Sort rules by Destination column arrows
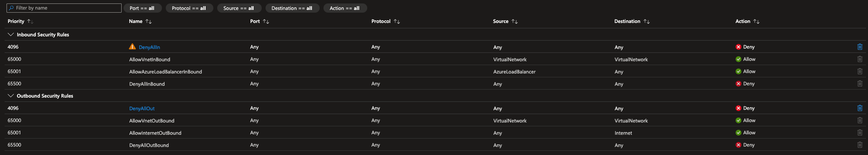The width and height of the screenshot is (868, 155). point(646,21)
